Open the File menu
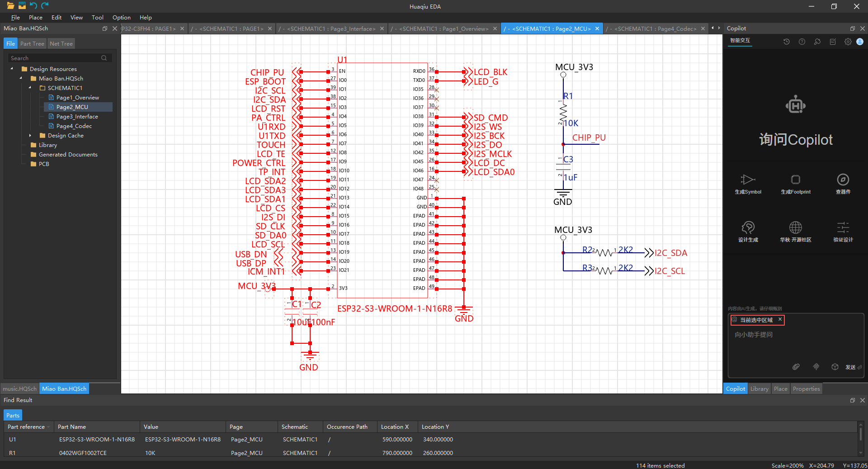 click(x=15, y=18)
